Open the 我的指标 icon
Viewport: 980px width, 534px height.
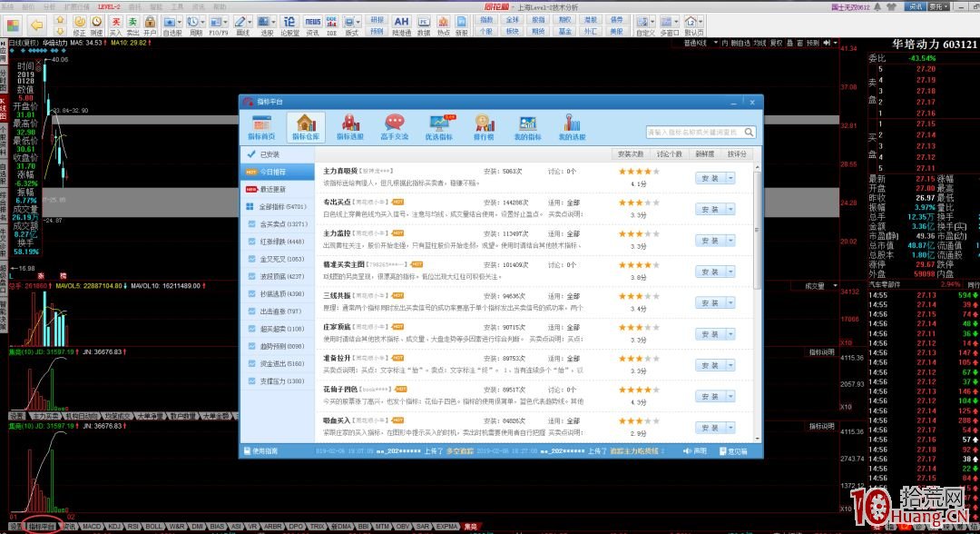click(527, 127)
